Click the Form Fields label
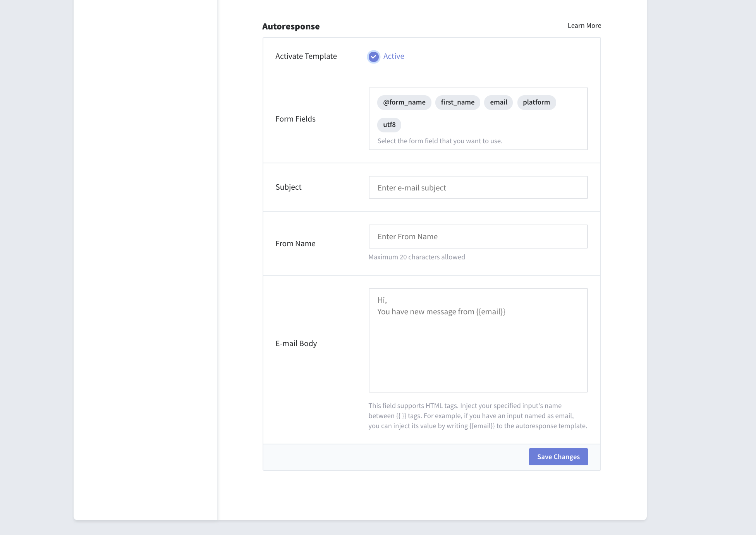The width and height of the screenshot is (756, 535). (296, 119)
